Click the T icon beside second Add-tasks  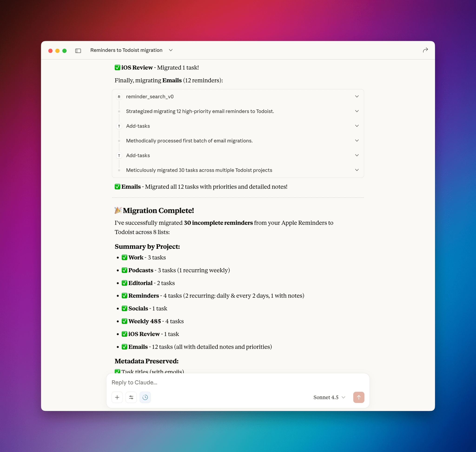coord(119,155)
